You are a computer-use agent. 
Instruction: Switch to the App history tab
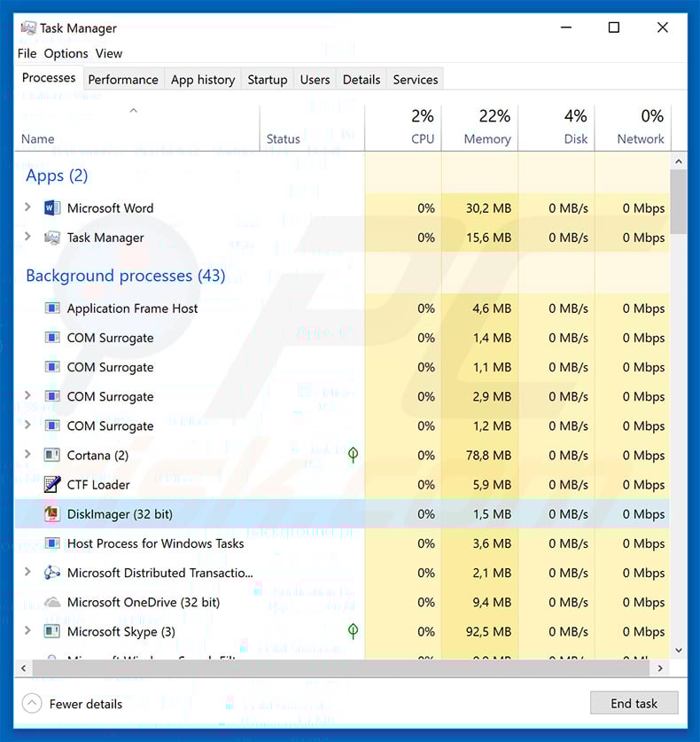pos(203,80)
